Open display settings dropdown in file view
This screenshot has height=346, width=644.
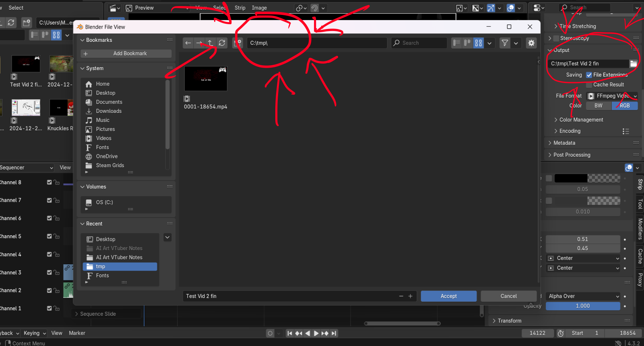click(x=489, y=43)
